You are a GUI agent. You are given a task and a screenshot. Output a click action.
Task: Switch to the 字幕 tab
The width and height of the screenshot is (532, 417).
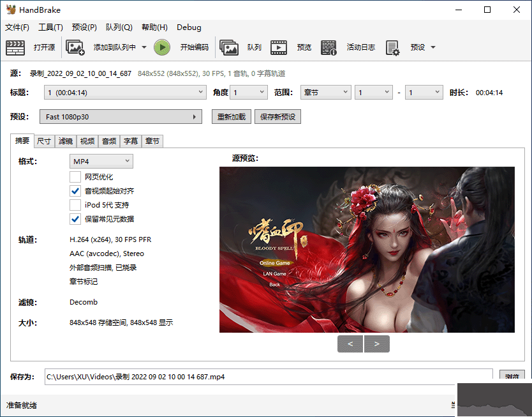pos(131,141)
